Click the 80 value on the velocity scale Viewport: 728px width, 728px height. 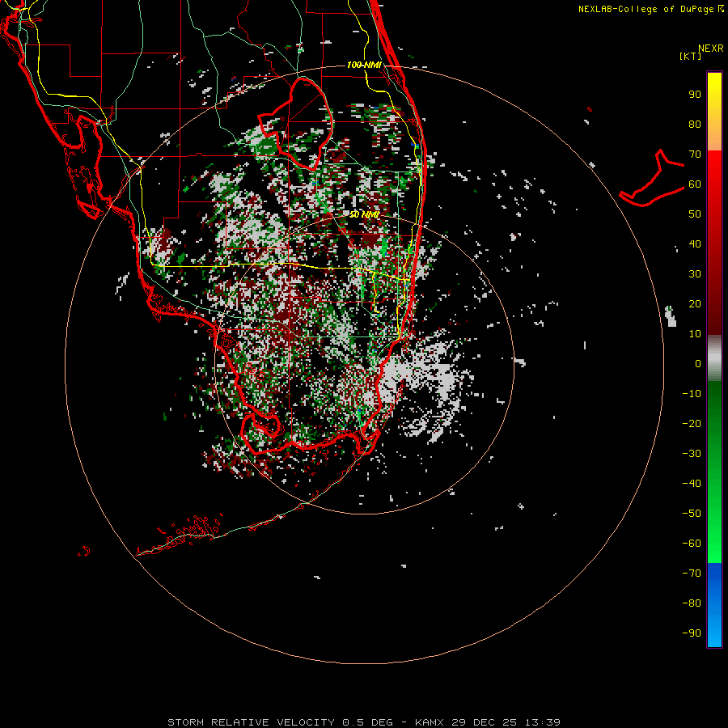coord(695,125)
